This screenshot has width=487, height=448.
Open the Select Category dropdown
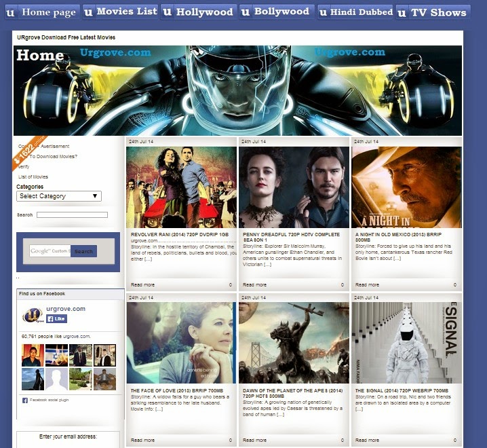[x=59, y=196]
